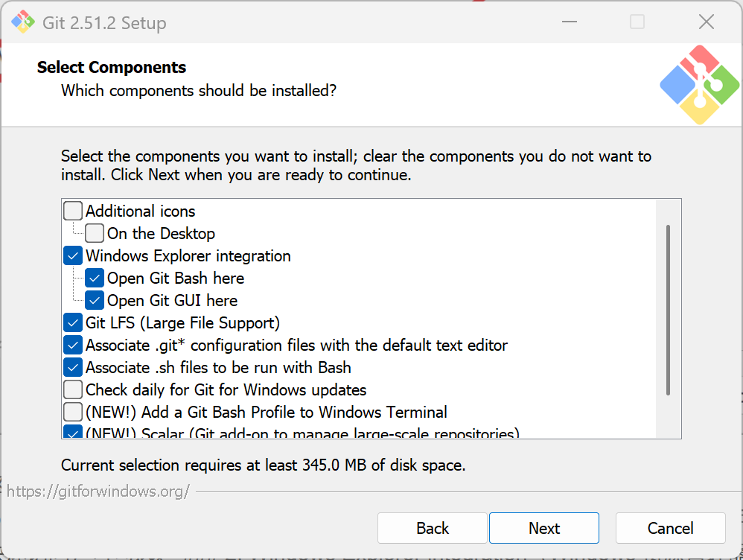This screenshot has width=743, height=560.
Task: Disable Git LFS (Large File Support)
Action: (x=73, y=323)
